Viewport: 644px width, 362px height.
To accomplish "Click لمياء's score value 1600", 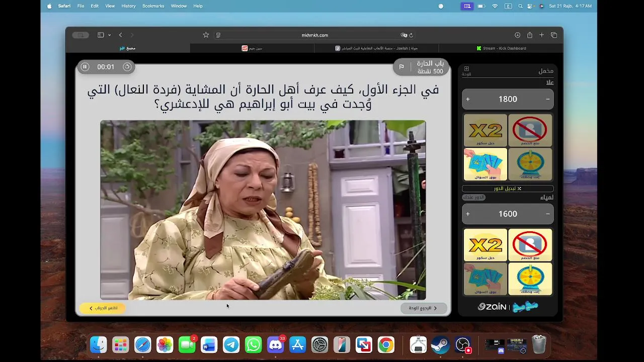I will click(508, 214).
